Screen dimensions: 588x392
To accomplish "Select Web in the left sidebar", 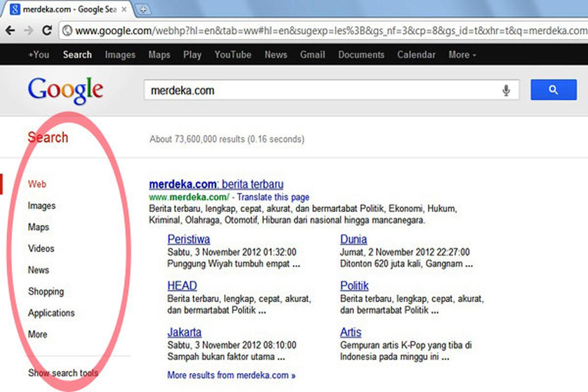I will tap(37, 184).
